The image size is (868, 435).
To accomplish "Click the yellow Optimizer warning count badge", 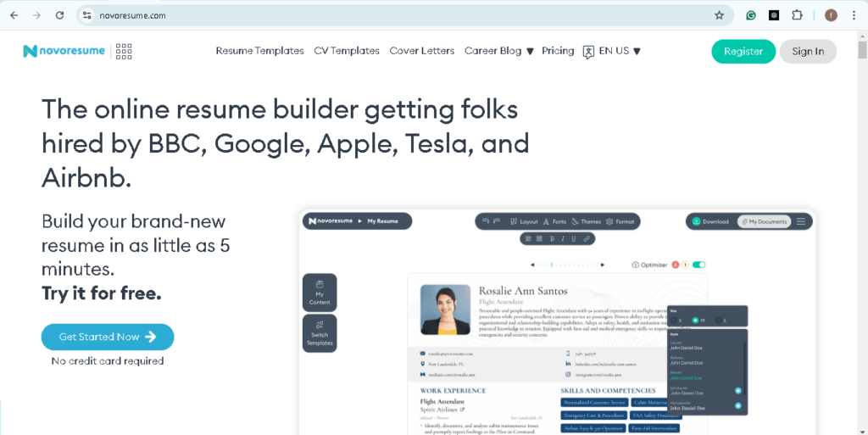I will pyautogui.click(x=685, y=265).
